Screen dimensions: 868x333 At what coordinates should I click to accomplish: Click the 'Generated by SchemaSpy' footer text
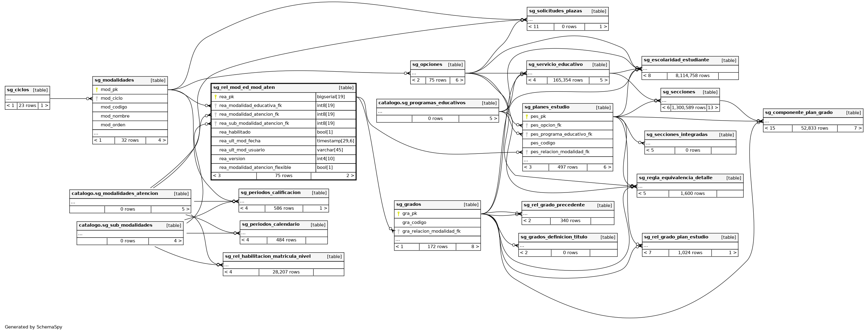[33, 327]
